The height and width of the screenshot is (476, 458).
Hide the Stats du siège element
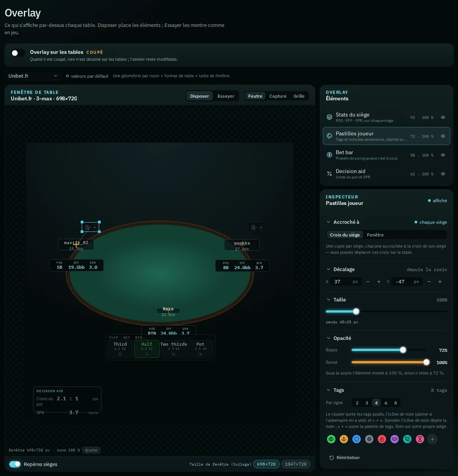(x=443, y=117)
